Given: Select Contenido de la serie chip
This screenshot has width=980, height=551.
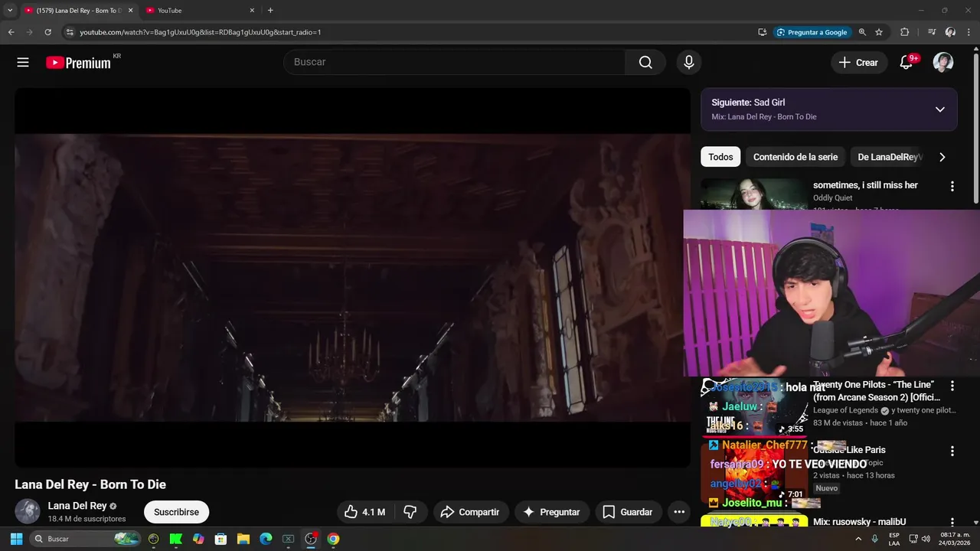Looking at the screenshot, I should (795, 157).
